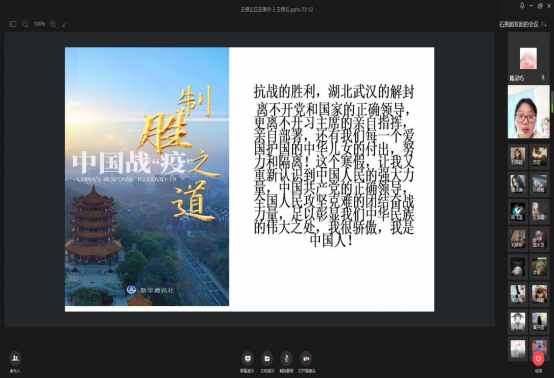Click the right panel vertical scrollbar
The image size is (554, 378).
point(552,102)
